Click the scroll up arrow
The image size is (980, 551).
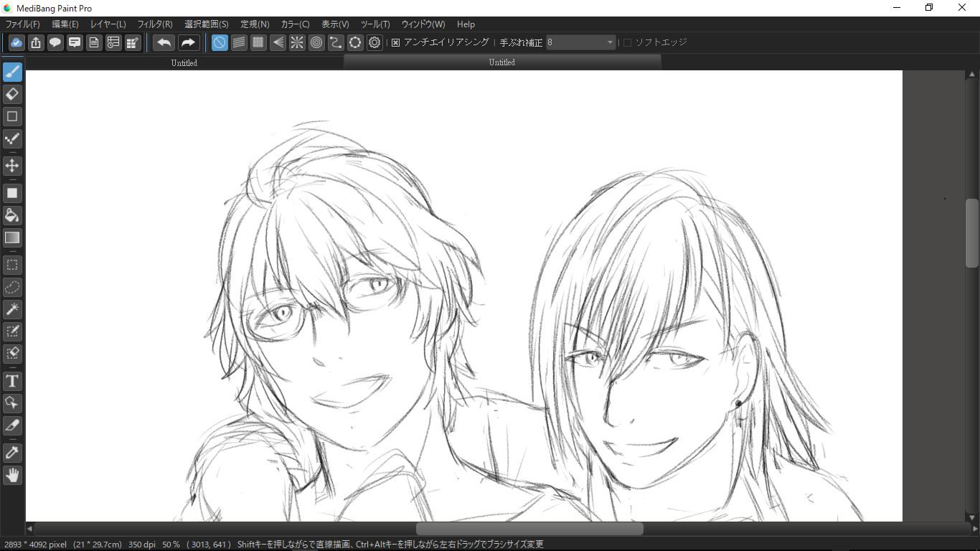[x=972, y=74]
